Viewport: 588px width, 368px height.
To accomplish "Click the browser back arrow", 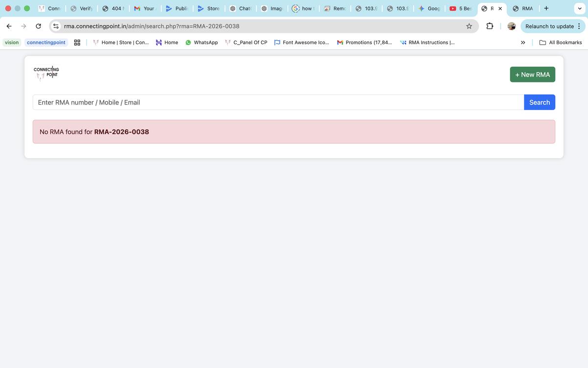I will coord(9,26).
